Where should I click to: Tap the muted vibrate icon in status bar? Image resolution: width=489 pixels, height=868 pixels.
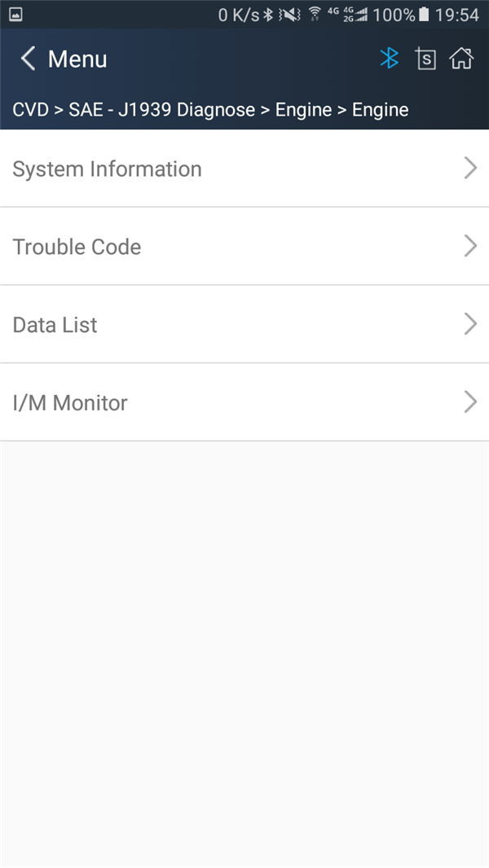(x=289, y=15)
